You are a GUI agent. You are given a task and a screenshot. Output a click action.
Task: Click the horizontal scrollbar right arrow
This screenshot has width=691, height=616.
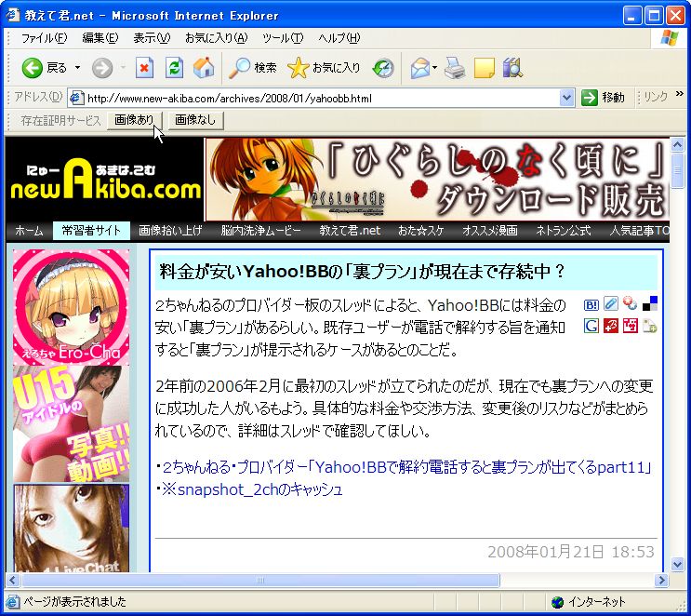click(661, 581)
